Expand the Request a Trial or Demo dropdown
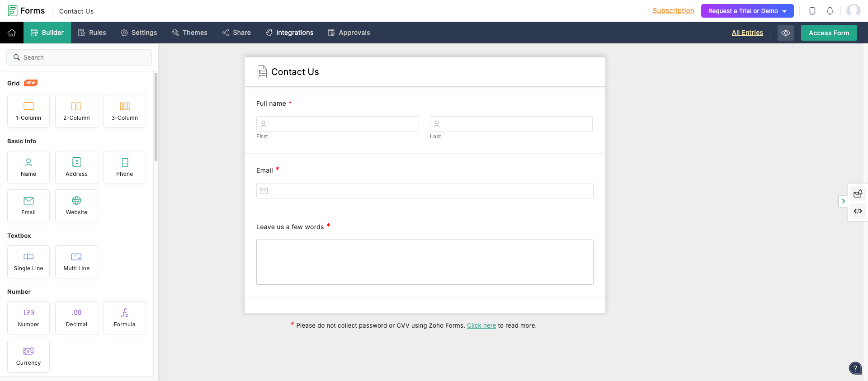868x381 pixels. coord(747,11)
